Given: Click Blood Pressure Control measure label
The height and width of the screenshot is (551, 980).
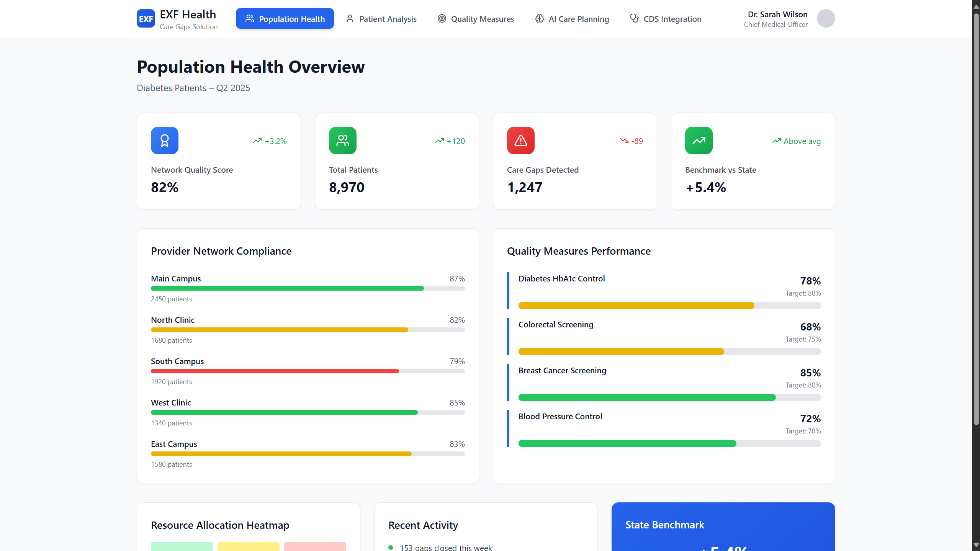Looking at the screenshot, I should 560,416.
